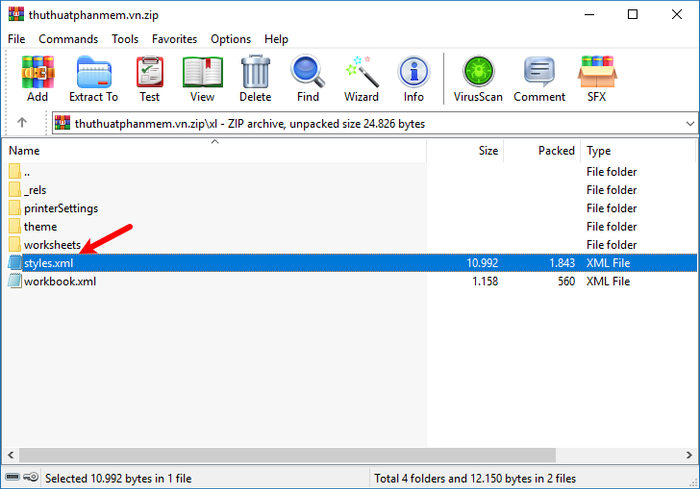The image size is (700, 489).
Task: Close the WinRAR window
Action: tap(677, 14)
